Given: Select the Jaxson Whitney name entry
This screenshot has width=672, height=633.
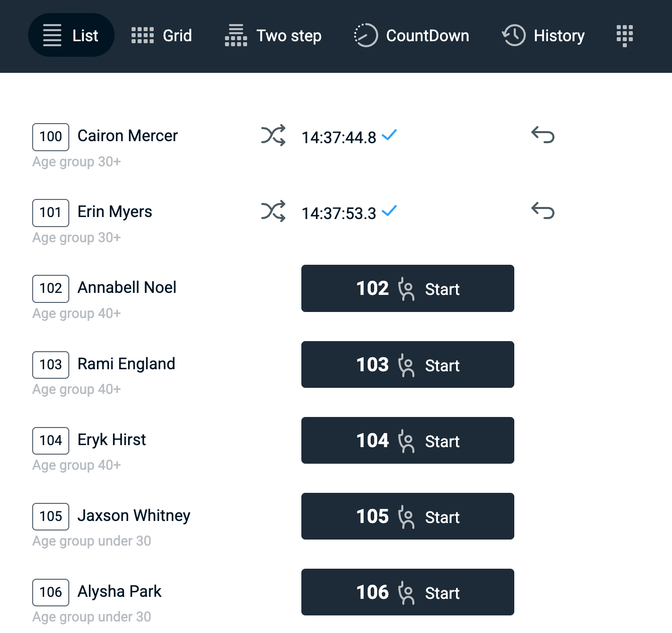Looking at the screenshot, I should coord(134,516).
